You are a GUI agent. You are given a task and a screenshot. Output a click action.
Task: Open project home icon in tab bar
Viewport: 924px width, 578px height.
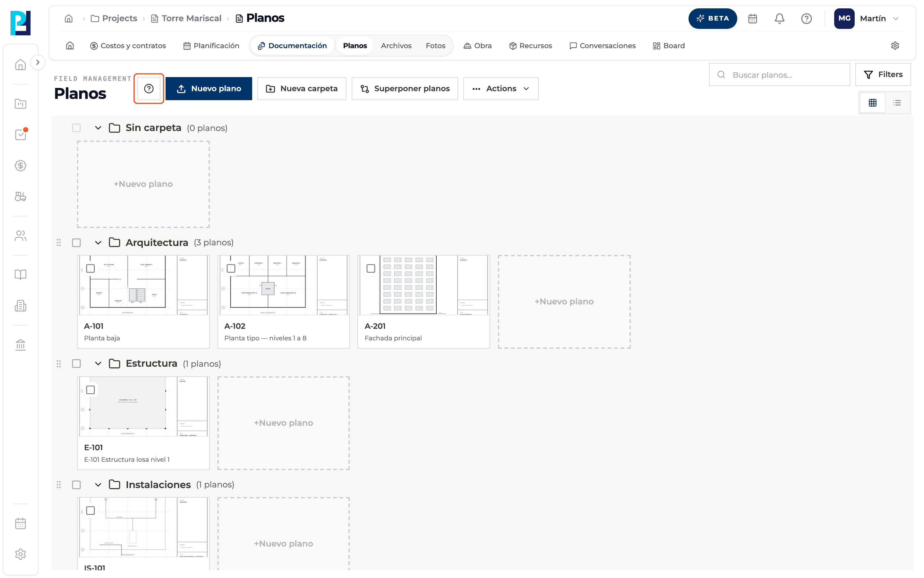pyautogui.click(x=70, y=46)
